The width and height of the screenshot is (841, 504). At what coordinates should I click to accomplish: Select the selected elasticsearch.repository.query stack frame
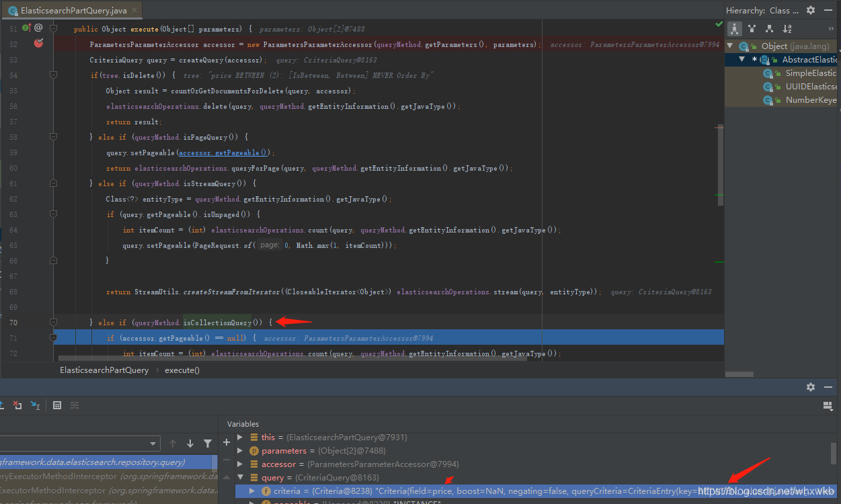[108, 462]
